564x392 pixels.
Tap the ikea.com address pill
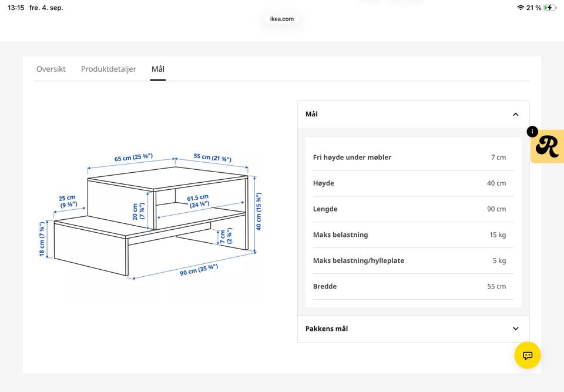click(281, 19)
